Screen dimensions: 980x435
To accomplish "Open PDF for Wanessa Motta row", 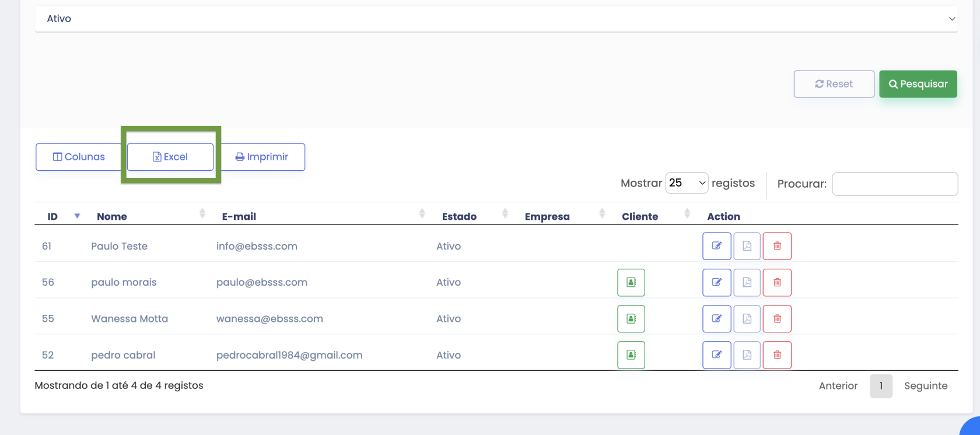I will click(x=747, y=319).
